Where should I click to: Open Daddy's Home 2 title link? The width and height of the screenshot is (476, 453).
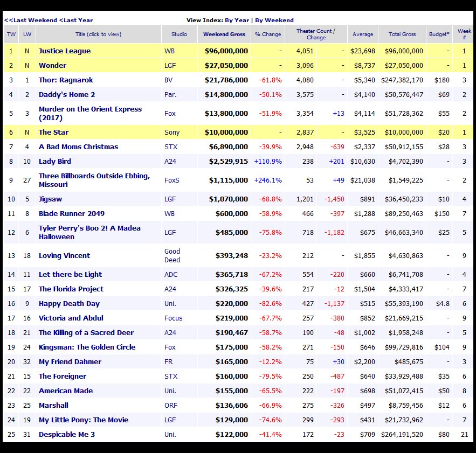point(67,95)
